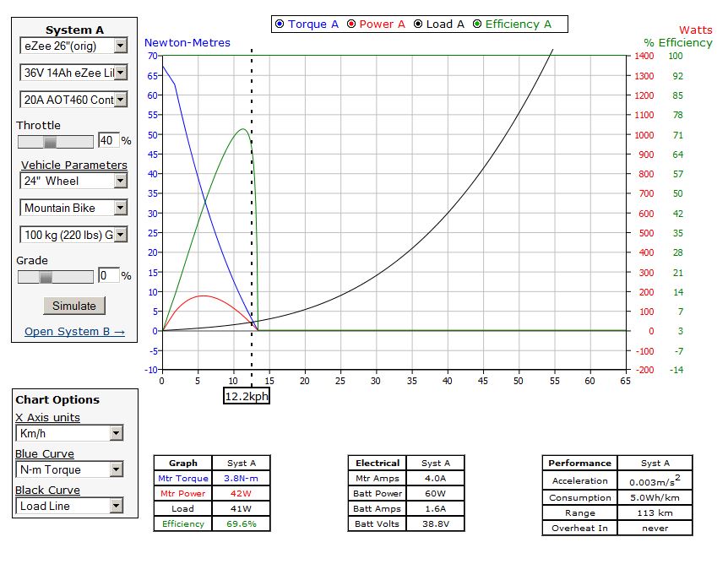Select the Power A radio button

(x=351, y=24)
